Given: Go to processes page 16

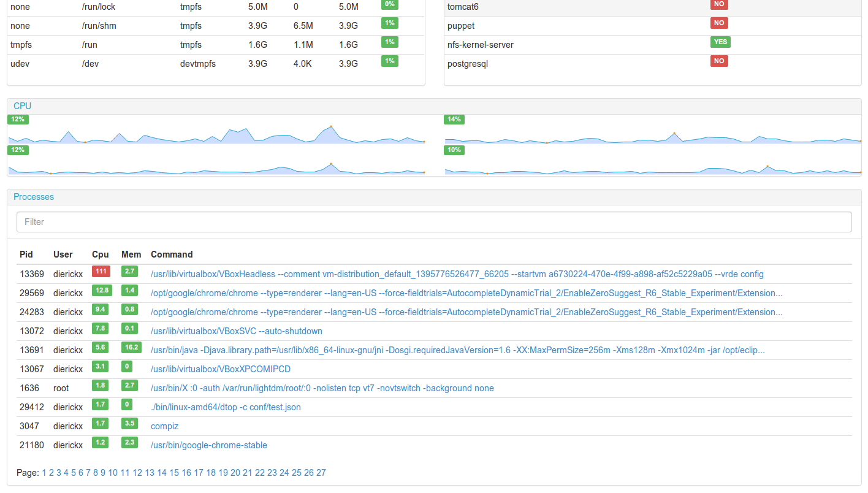Looking at the screenshot, I should tap(186, 473).
